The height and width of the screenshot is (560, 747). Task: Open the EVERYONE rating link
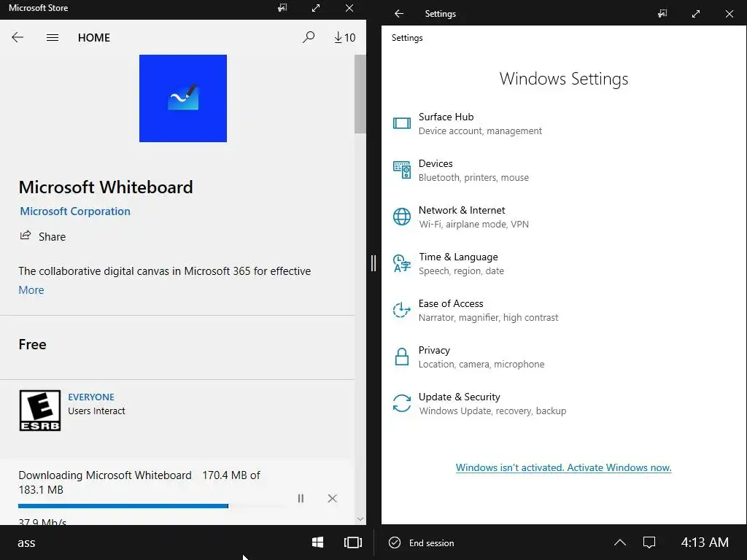91,397
